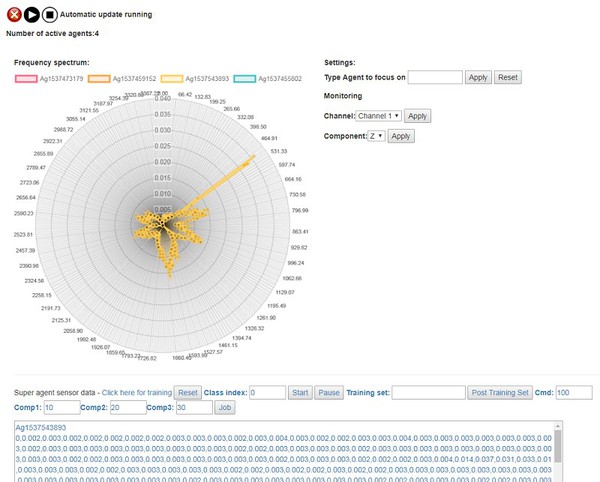Open the Component Z dropdown
Screen dimensions: 600x482
(x=375, y=136)
